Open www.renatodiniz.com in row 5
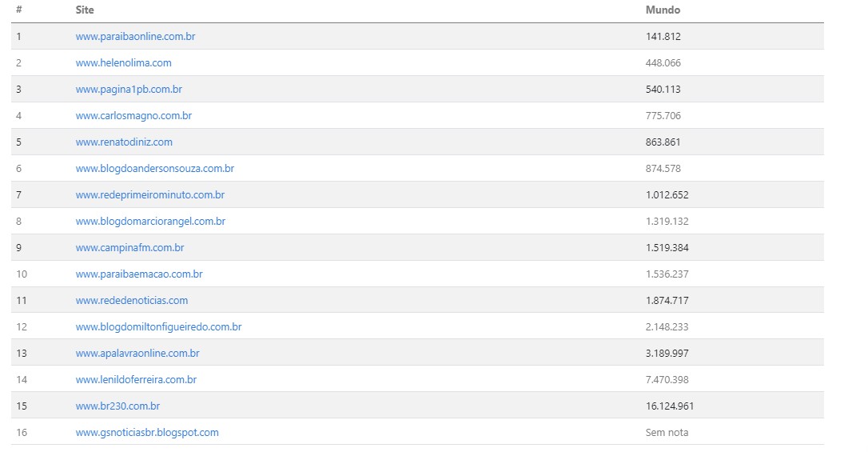The height and width of the screenshot is (452, 868). click(124, 142)
